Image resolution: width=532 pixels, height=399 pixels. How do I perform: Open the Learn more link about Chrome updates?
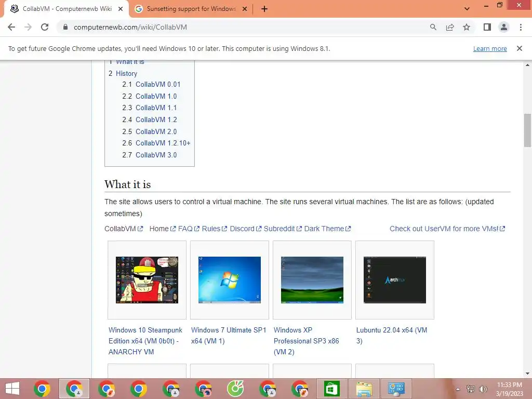(x=490, y=48)
